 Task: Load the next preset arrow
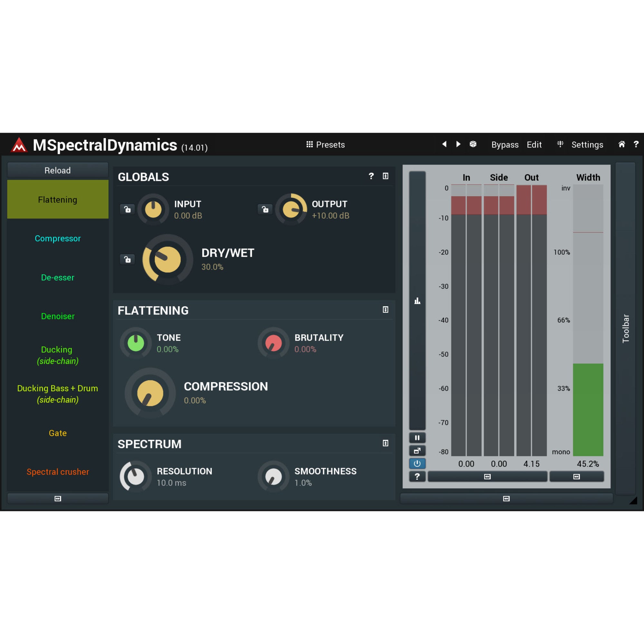click(x=458, y=144)
